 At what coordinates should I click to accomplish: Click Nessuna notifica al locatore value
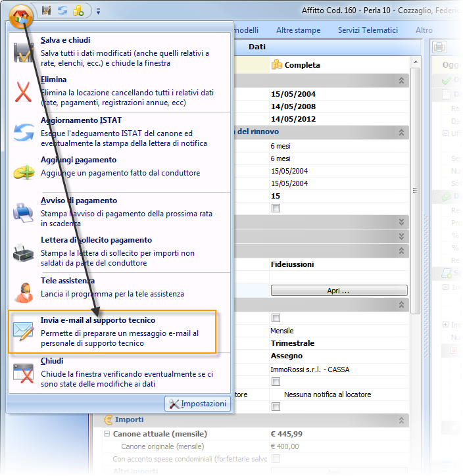point(328,394)
